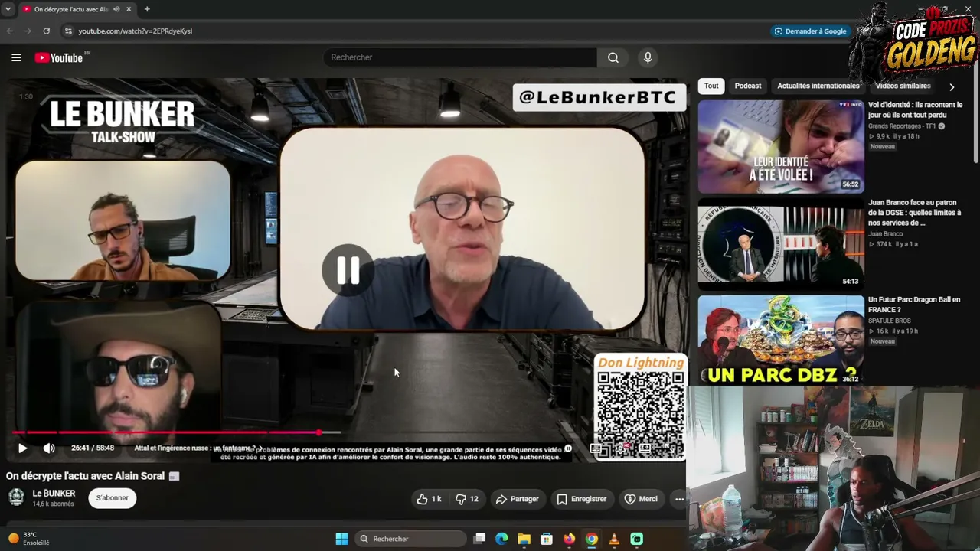980x551 pixels.
Task: Subscribe with the S'abonner button
Action: click(x=112, y=498)
